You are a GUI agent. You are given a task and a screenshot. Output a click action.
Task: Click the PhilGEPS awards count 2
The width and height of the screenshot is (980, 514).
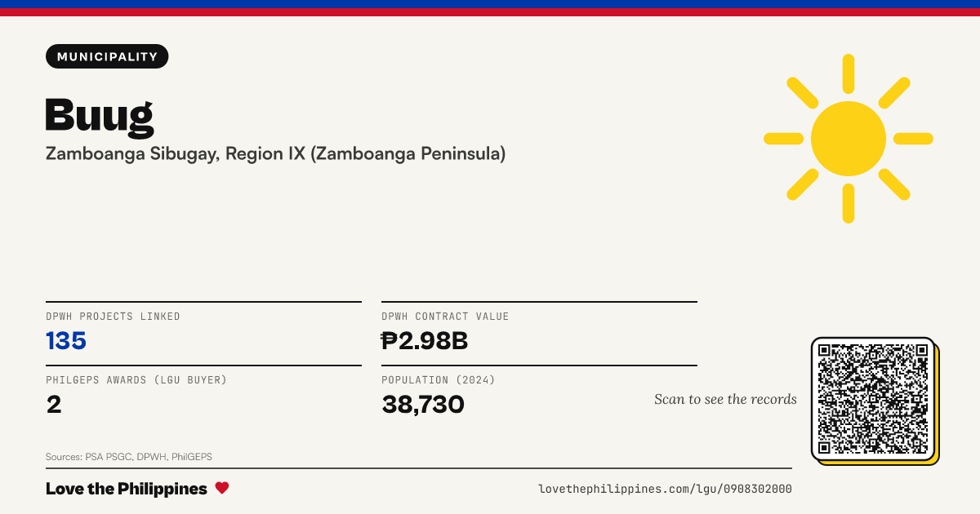54,404
